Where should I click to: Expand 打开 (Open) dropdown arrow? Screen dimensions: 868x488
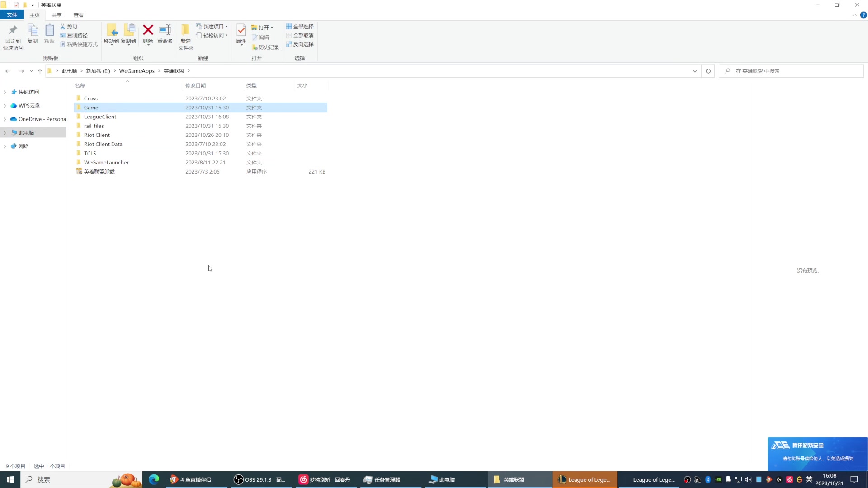point(273,27)
